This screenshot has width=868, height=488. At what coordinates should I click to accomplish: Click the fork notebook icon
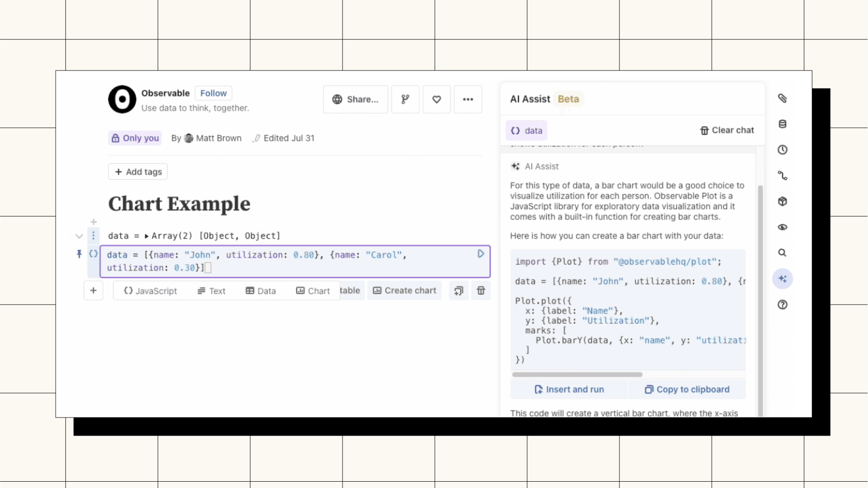(405, 99)
